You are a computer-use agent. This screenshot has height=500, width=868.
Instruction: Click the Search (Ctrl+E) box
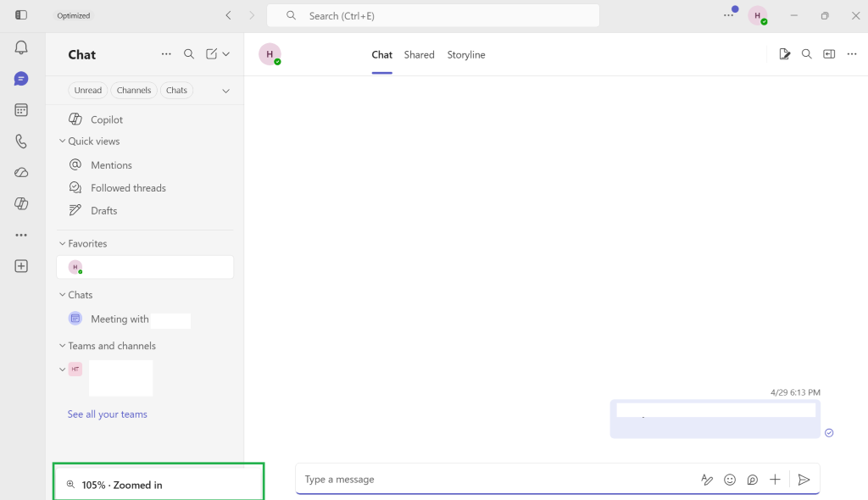(x=433, y=15)
